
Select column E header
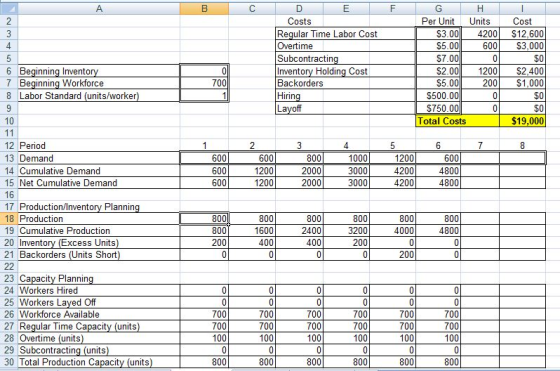click(x=346, y=8)
